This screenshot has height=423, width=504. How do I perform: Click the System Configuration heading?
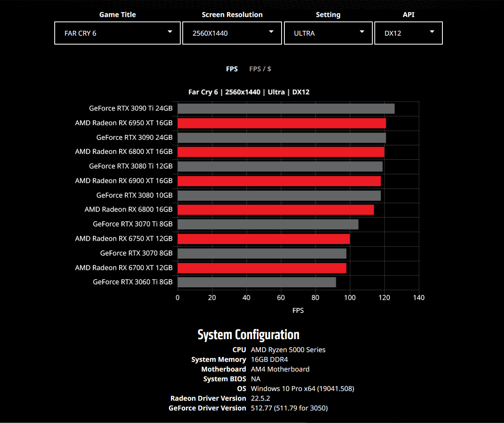(x=248, y=335)
